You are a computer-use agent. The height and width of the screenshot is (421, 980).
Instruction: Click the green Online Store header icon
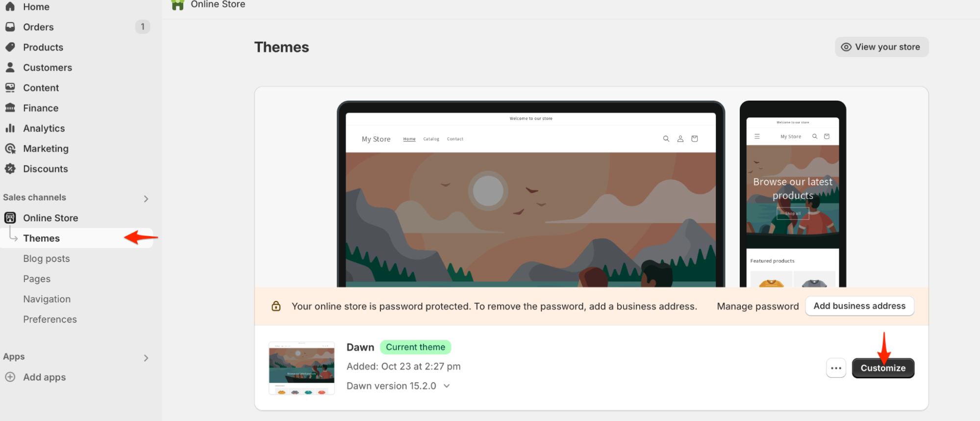(x=177, y=4)
